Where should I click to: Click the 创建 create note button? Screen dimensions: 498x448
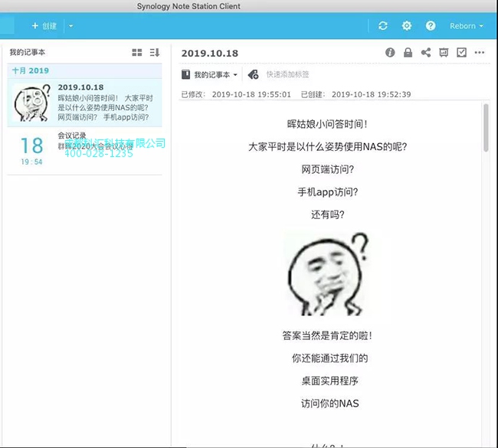(x=44, y=26)
